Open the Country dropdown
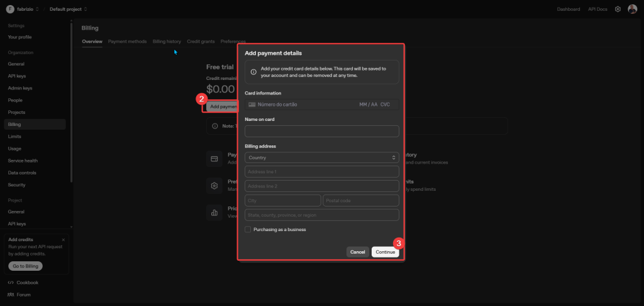Viewport: 644px width, 306px height. tap(321, 157)
